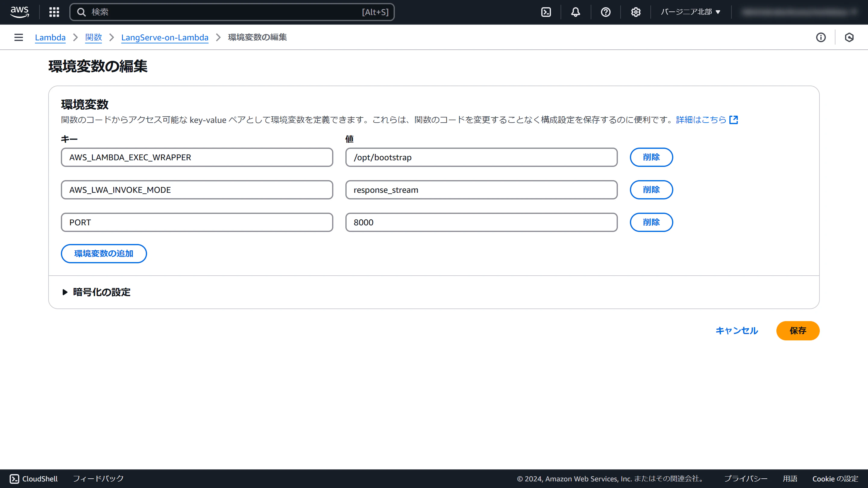Screen dimensions: 868x488
Task: Click the 環境変数の編集 breadcrumb text
Action: (257, 37)
